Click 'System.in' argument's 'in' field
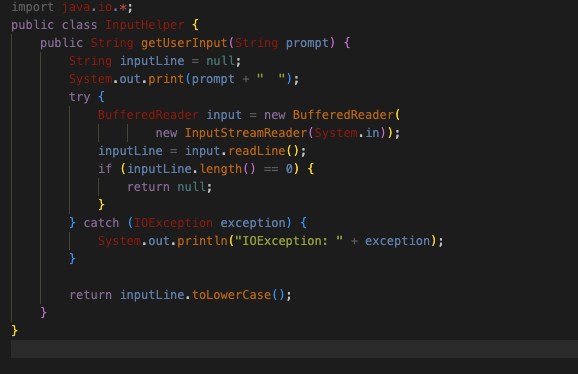The height and width of the screenshot is (374, 578). [x=372, y=133]
